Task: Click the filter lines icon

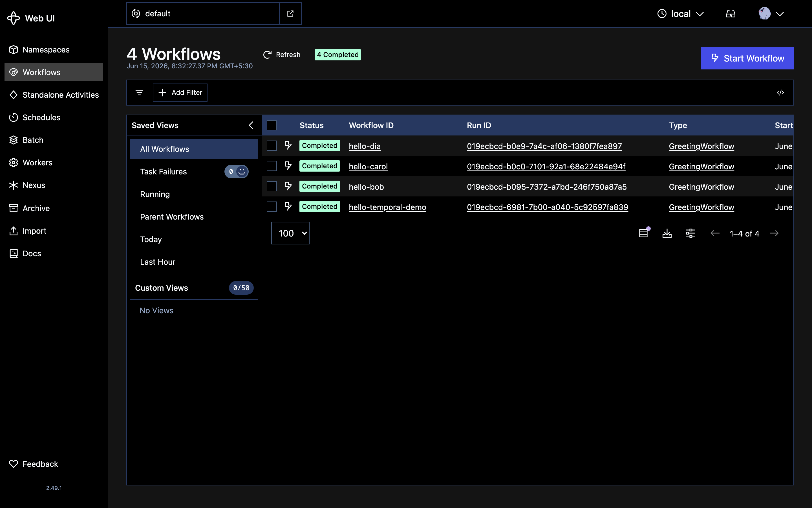Action: pyautogui.click(x=139, y=92)
